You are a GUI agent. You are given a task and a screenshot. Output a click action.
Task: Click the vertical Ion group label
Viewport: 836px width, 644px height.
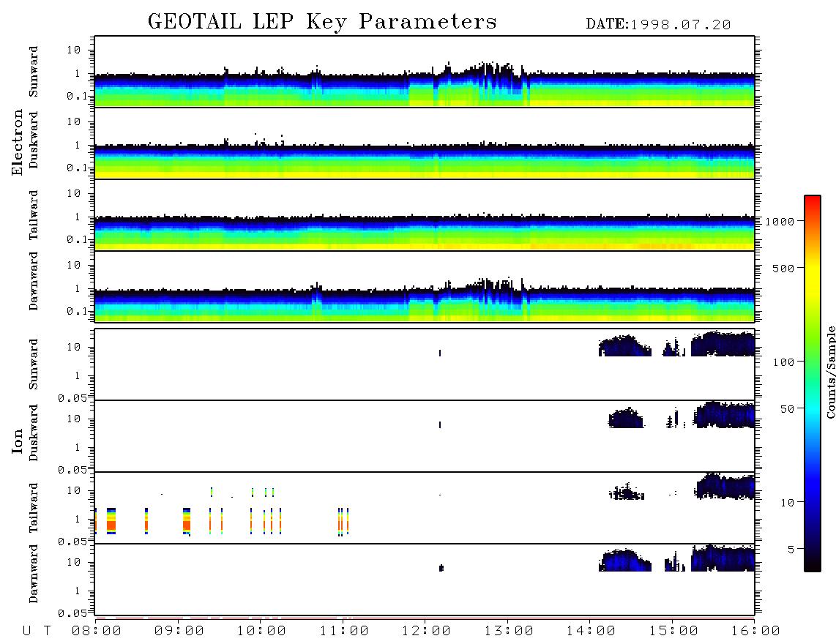pyautogui.click(x=17, y=441)
